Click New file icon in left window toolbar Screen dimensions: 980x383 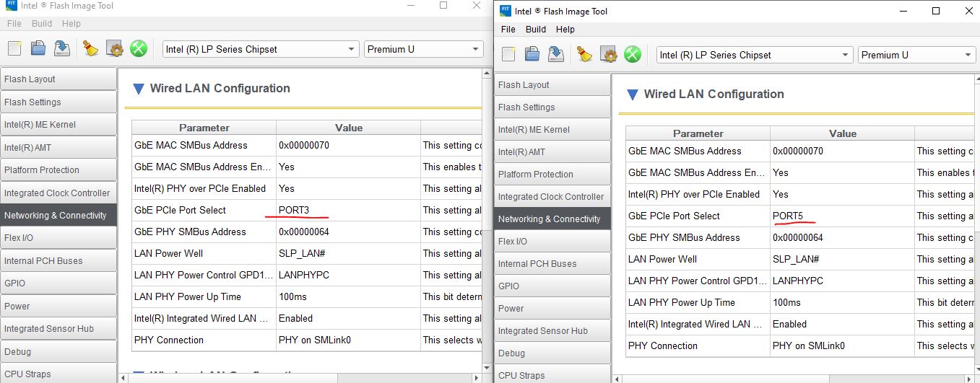coord(14,49)
